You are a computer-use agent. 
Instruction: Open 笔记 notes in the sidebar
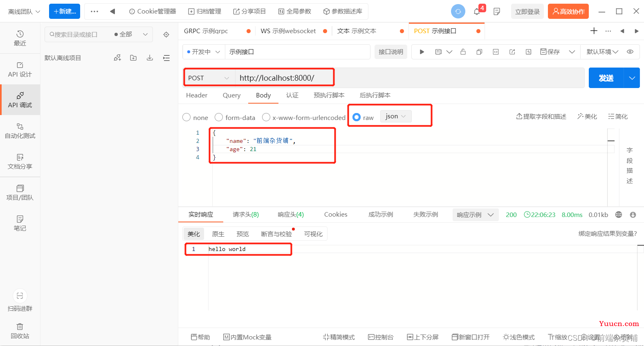[20, 223]
